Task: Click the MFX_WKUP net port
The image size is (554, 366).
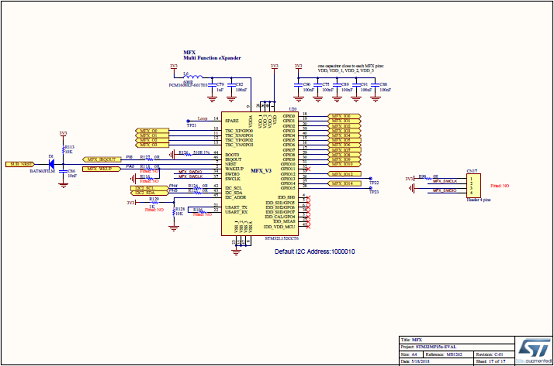Action: coord(102,169)
